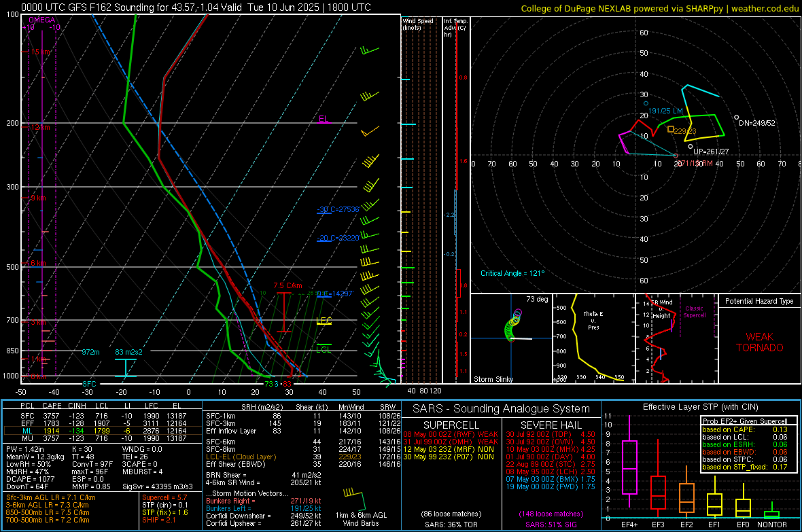The width and height of the screenshot is (802, 532).
Task: Click the '-20 C=23220' height label
Action: [338, 238]
